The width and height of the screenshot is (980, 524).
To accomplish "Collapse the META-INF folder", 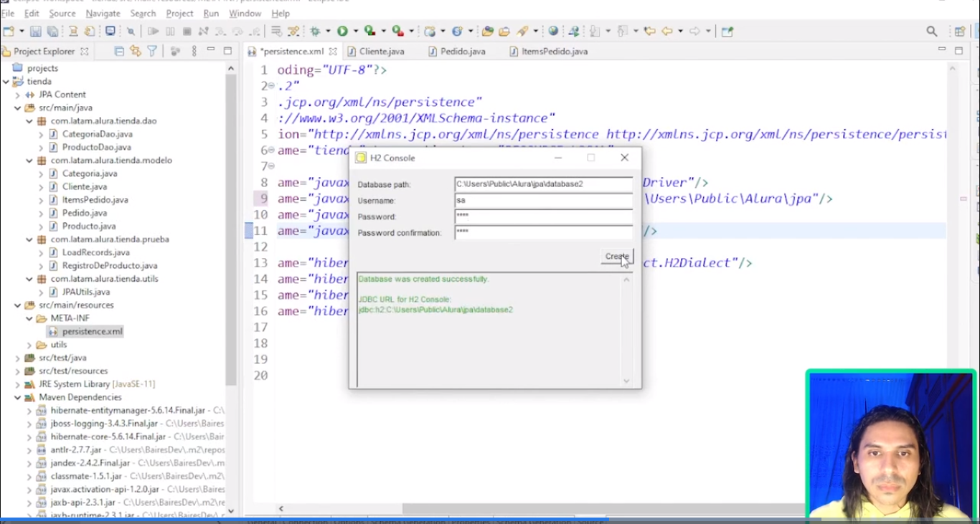I will point(29,318).
